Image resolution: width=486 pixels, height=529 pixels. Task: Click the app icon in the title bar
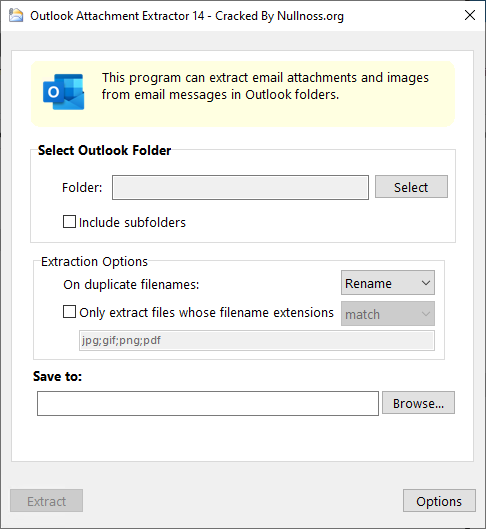(16, 16)
